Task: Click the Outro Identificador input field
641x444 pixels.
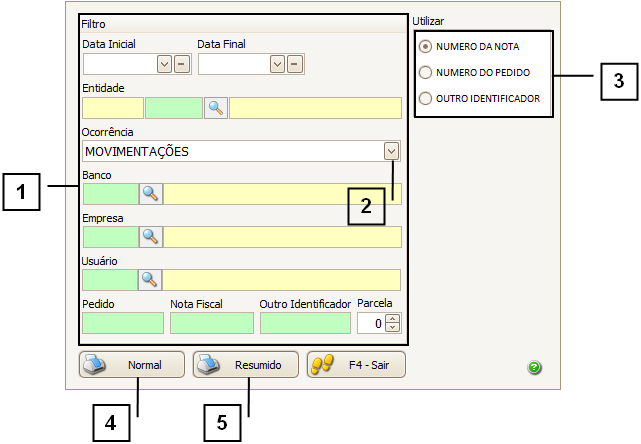Action: click(304, 323)
